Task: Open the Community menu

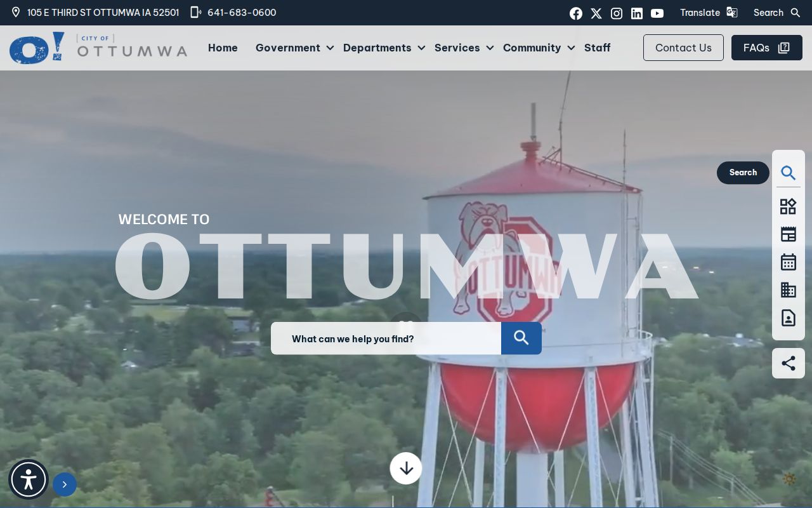Action: click(x=532, y=48)
